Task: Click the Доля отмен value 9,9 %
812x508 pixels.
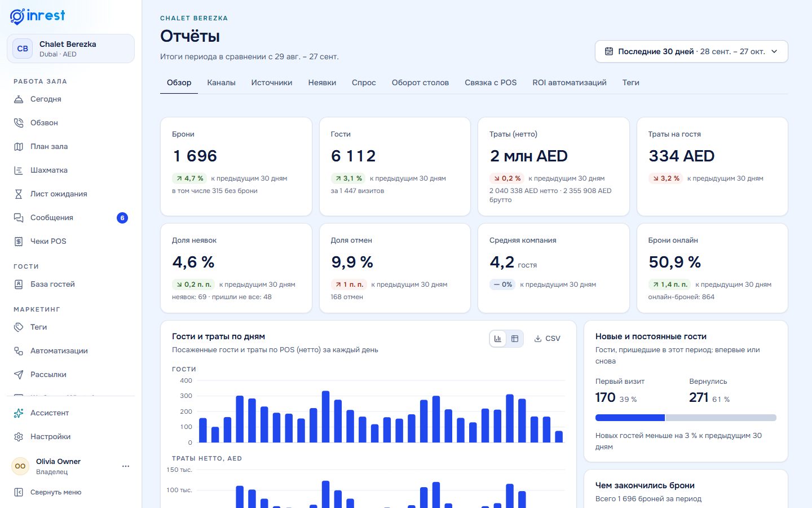Action: (x=352, y=262)
